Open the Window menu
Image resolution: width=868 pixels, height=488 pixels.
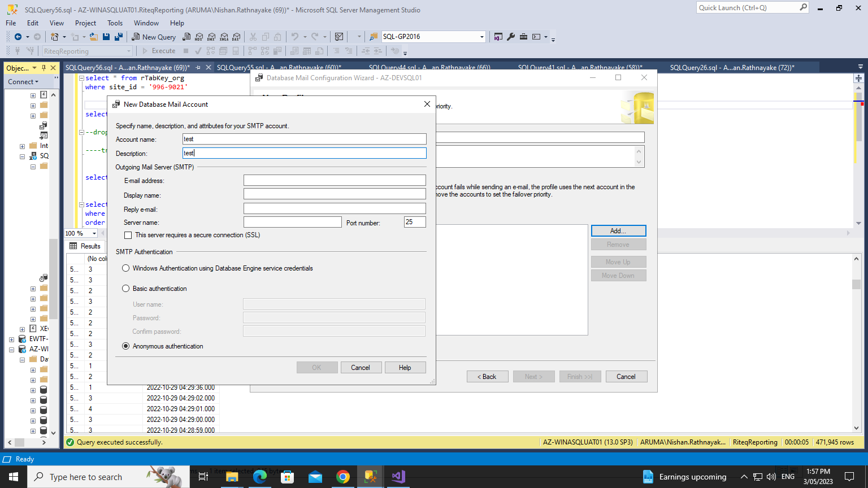pyautogui.click(x=146, y=23)
